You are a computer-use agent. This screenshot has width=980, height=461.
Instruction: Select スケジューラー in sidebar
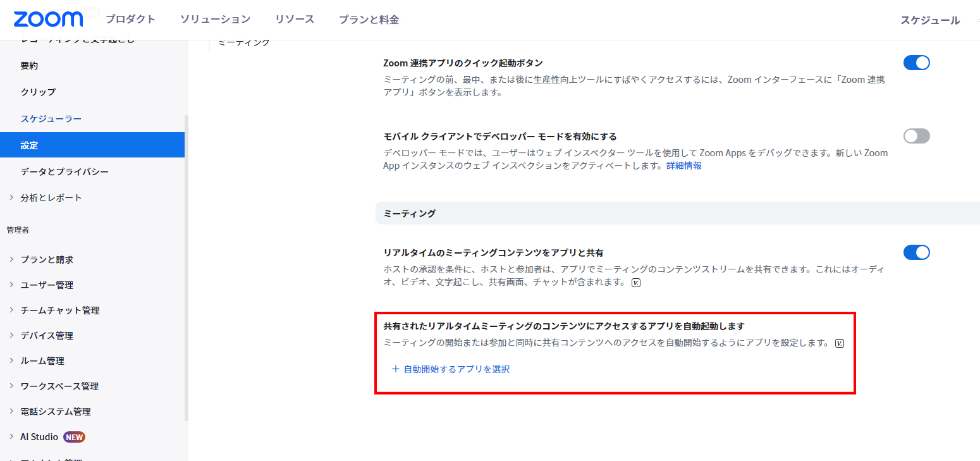pyautogui.click(x=51, y=119)
